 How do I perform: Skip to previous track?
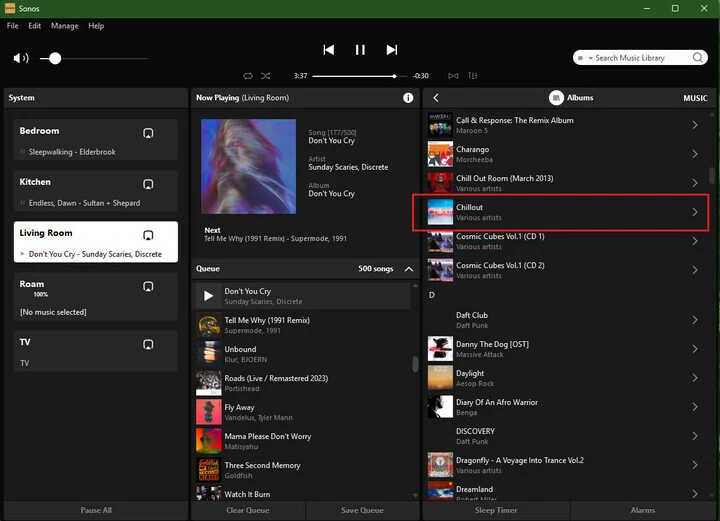328,50
